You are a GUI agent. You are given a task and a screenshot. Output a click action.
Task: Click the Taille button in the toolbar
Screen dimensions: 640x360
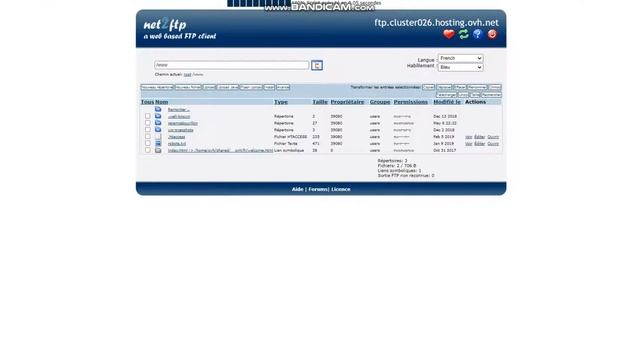pos(475,95)
